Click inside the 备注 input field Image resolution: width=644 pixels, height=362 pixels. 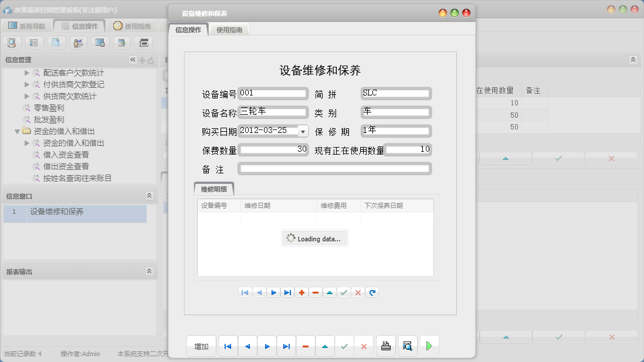(334, 168)
